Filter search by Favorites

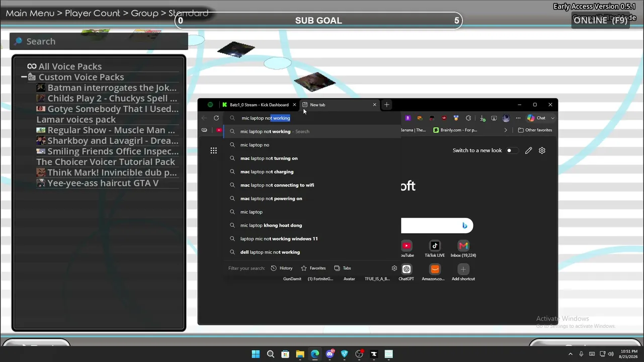(x=313, y=268)
